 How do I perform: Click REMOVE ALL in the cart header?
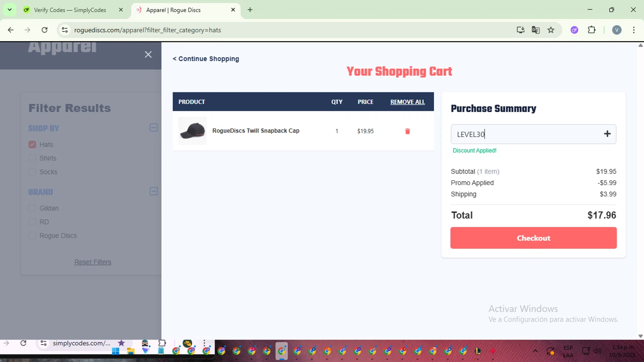pos(407,102)
